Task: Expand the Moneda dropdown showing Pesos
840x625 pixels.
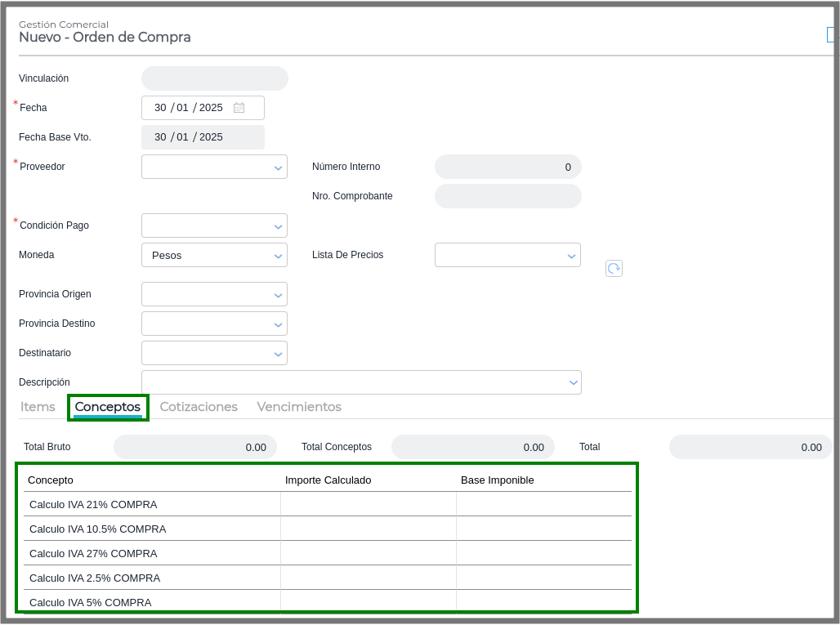Action: coord(278,256)
